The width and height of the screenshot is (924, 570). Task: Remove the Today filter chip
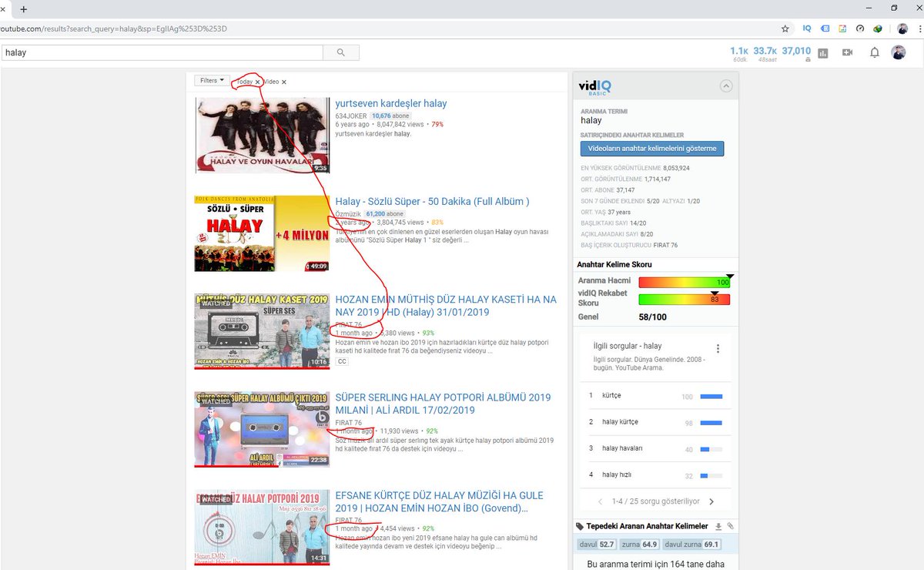pyautogui.click(x=258, y=82)
